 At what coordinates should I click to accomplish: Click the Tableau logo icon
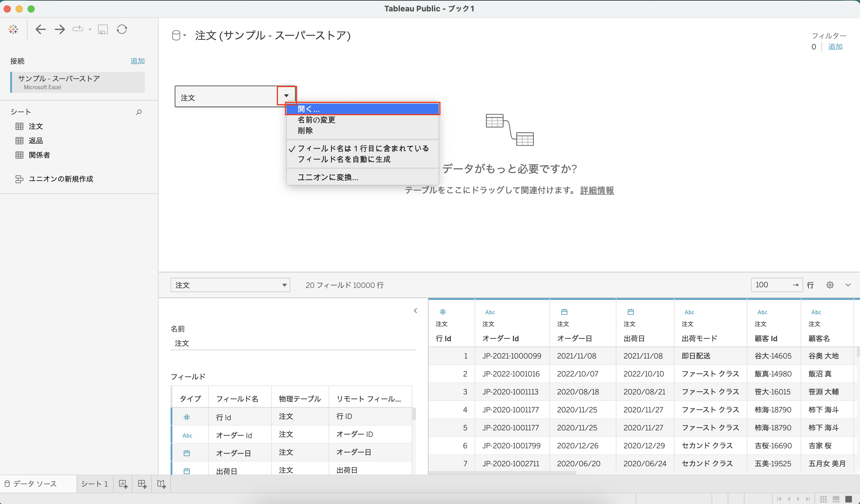[13, 29]
